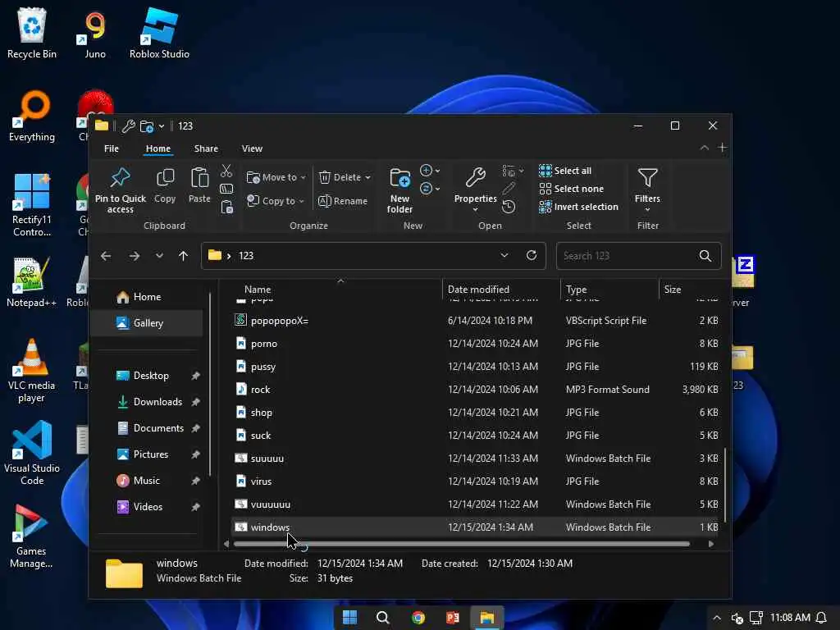This screenshot has height=630, width=840.
Task: Open VLC media player desktop icon
Action: [31, 370]
